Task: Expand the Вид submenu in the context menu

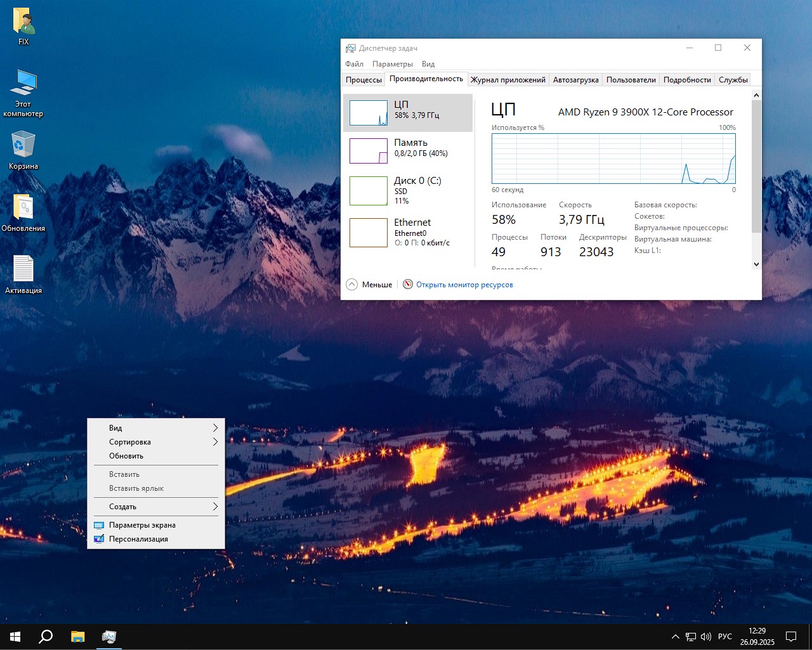Action: pyautogui.click(x=156, y=428)
